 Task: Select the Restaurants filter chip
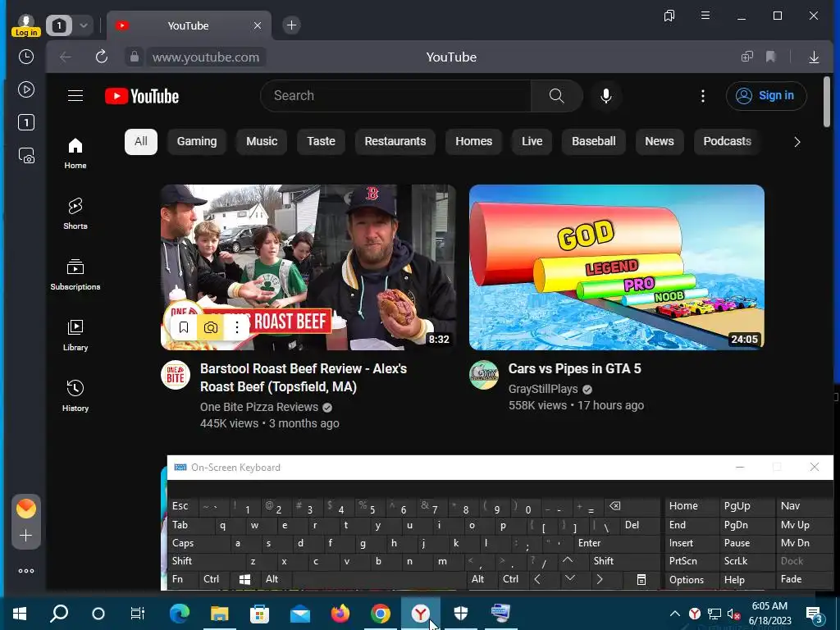point(395,141)
